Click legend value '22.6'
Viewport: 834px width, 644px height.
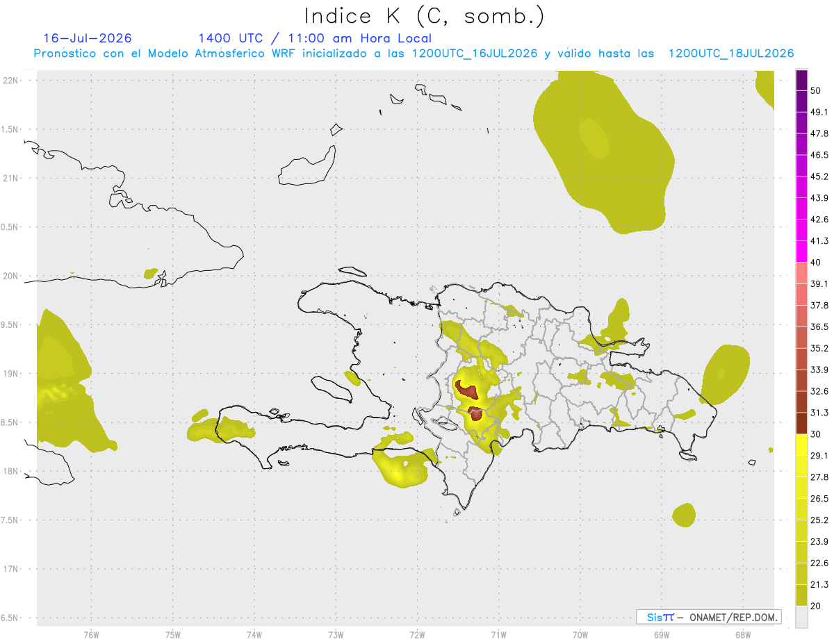pos(819,563)
